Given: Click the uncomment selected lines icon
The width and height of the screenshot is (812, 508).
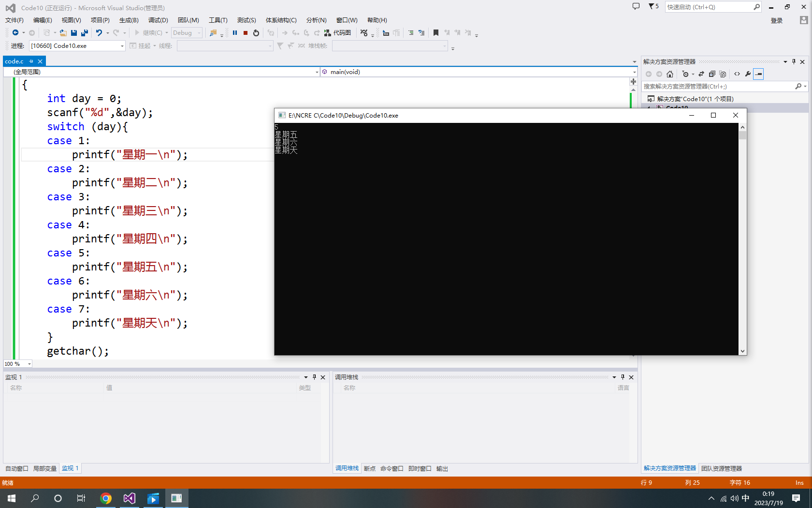Looking at the screenshot, I should pyautogui.click(x=421, y=32).
